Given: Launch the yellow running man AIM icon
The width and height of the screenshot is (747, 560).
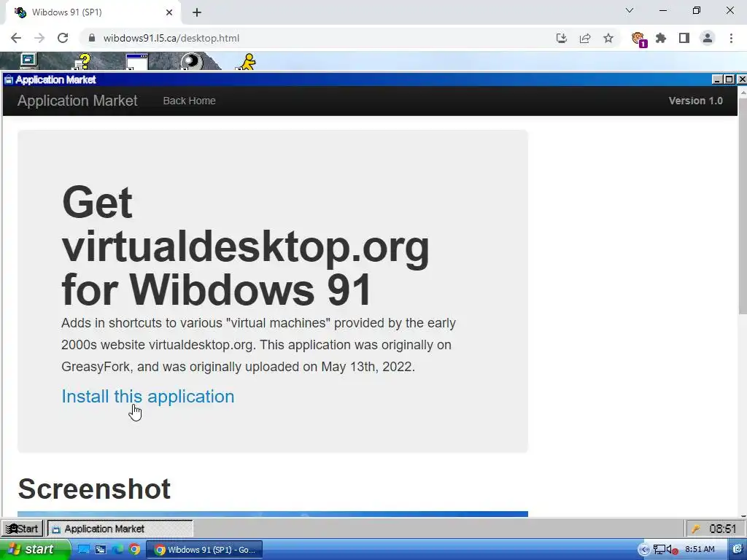Looking at the screenshot, I should [x=247, y=62].
